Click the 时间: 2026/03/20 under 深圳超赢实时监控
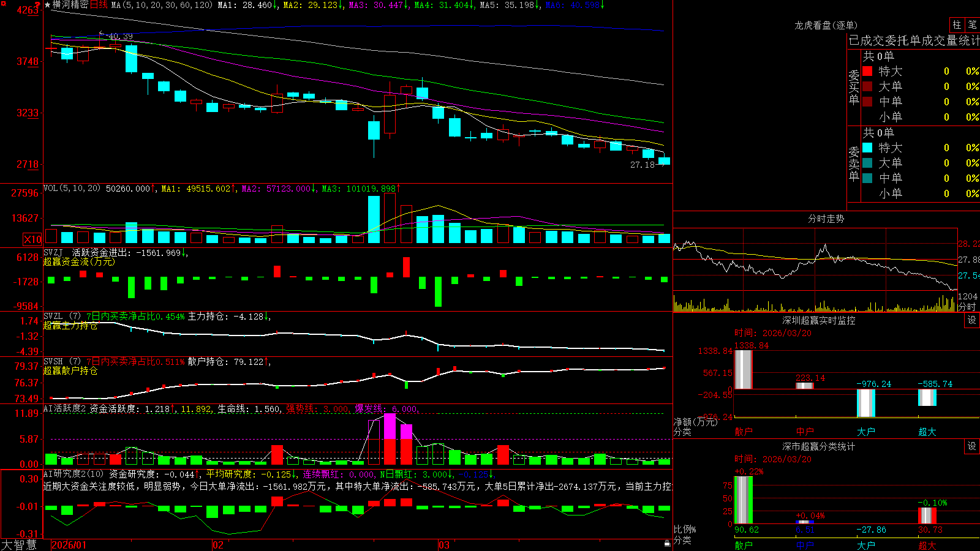Image resolution: width=980 pixels, height=551 pixels. pyautogui.click(x=773, y=333)
